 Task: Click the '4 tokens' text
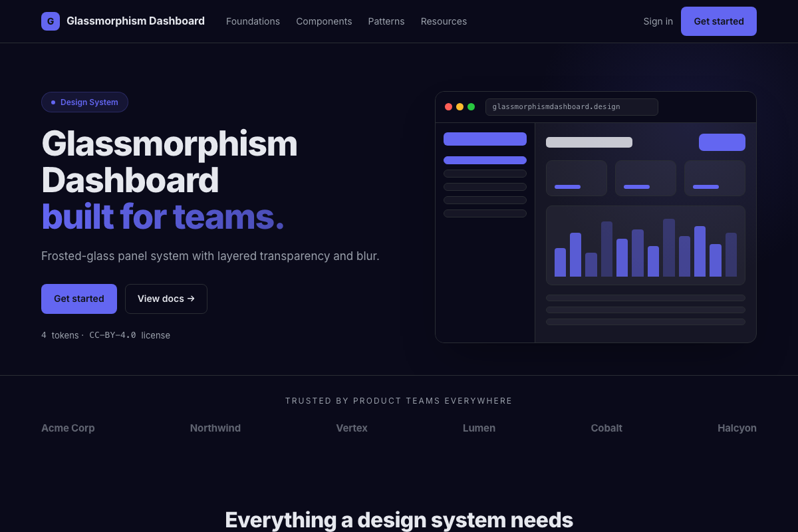coord(60,335)
